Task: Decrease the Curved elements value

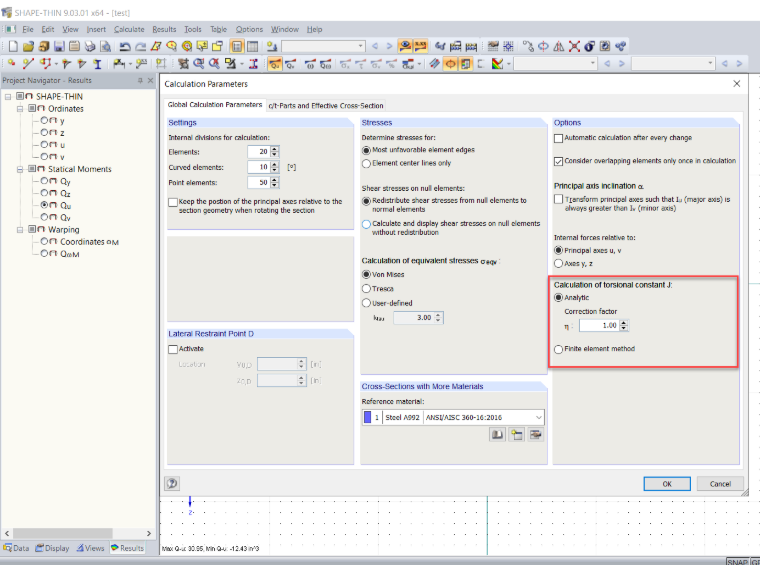Action: [x=275, y=170]
